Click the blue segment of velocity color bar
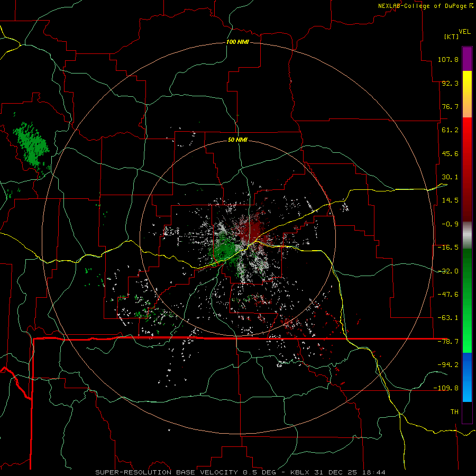This screenshot has height=476, width=476. [x=467, y=377]
